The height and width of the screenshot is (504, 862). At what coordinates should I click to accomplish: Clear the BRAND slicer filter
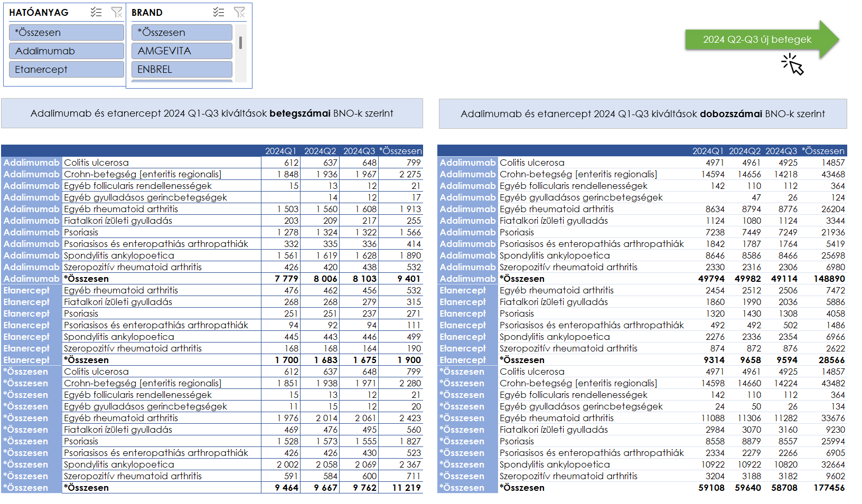pyautogui.click(x=239, y=12)
